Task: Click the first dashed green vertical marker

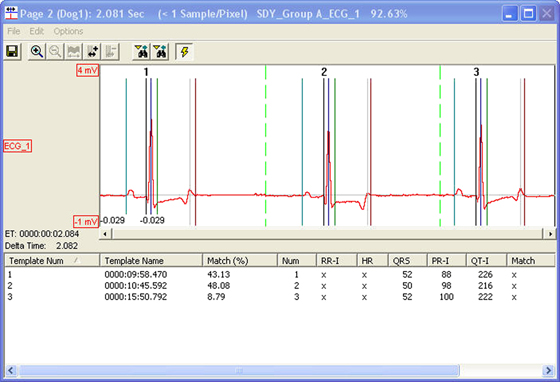Action: click(265, 146)
